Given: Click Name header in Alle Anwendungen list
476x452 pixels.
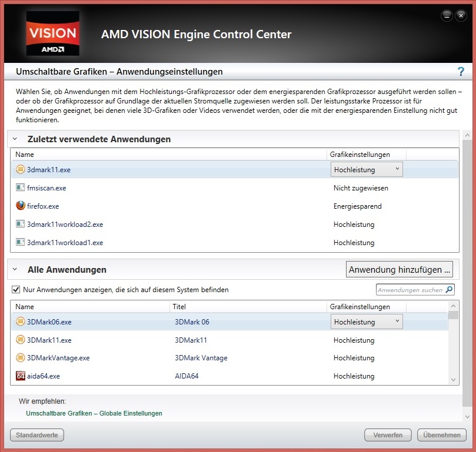Looking at the screenshot, I should pyautogui.click(x=90, y=307).
